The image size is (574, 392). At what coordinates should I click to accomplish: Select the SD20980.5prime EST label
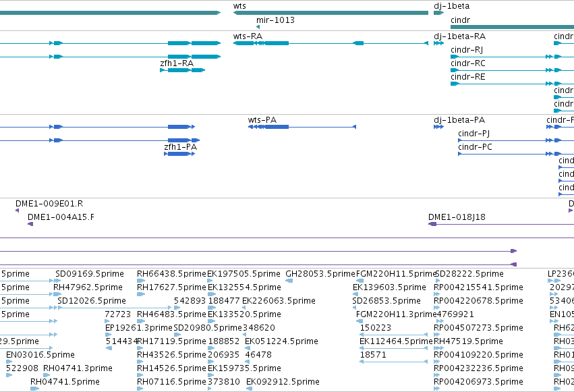pos(208,328)
